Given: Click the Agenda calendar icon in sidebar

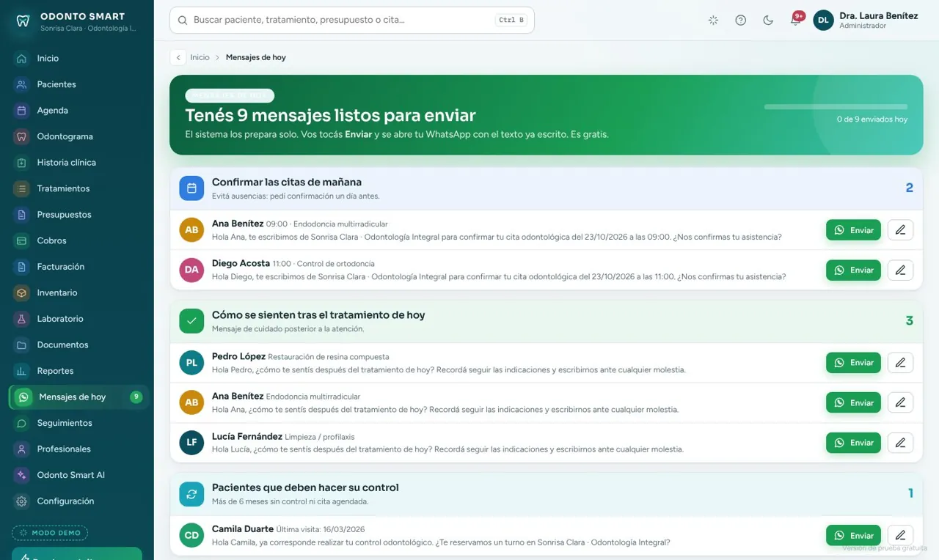Looking at the screenshot, I should (x=22, y=111).
